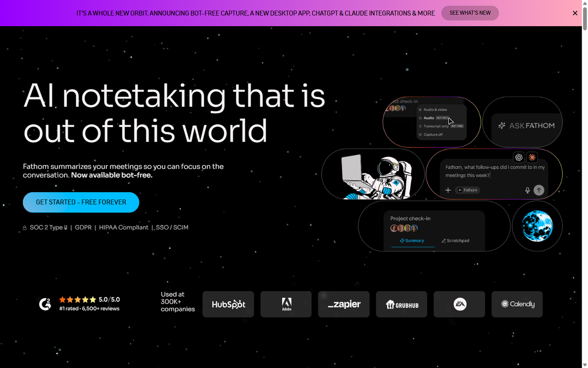Click the Claude starburst integration icon
The image size is (588, 368).
coord(532,157)
